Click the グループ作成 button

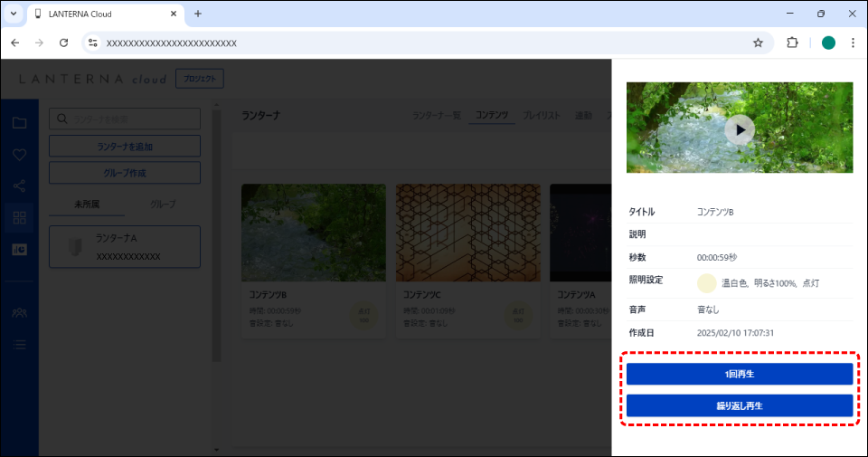[124, 173]
